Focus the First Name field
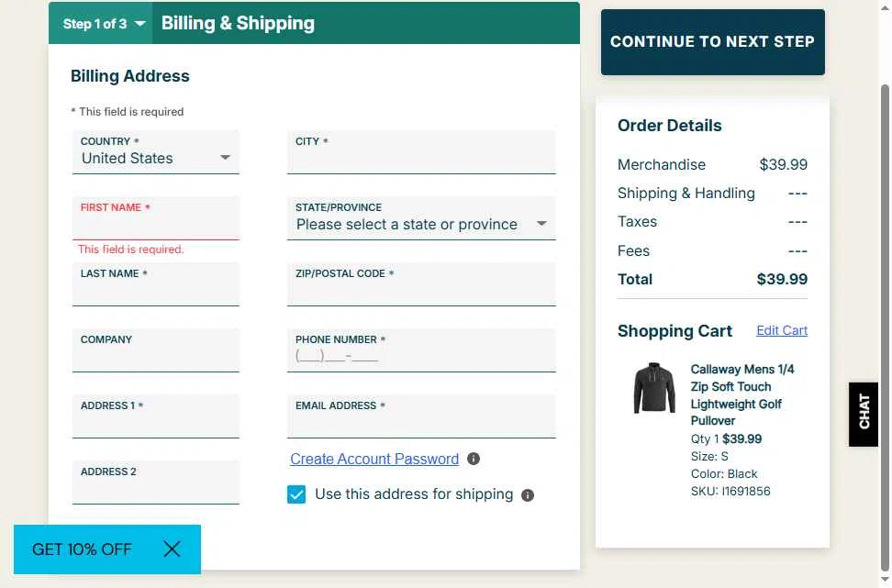The width and height of the screenshot is (892, 588). (x=155, y=224)
